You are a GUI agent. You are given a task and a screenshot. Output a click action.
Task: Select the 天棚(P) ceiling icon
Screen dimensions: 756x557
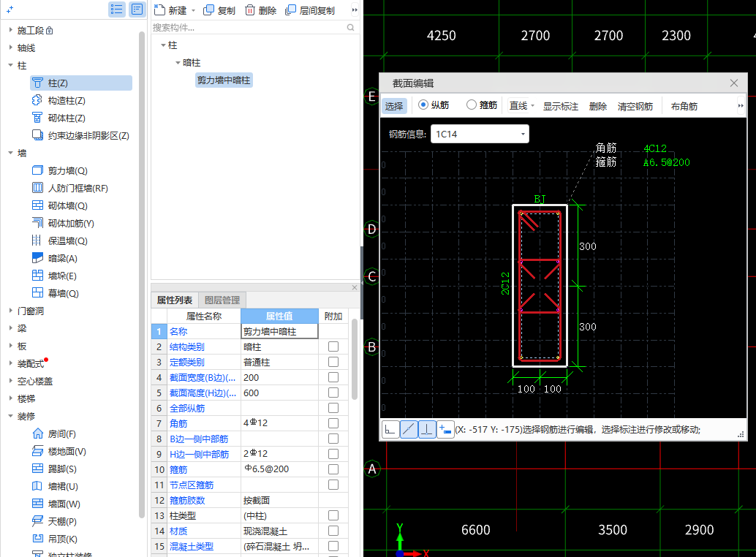pos(37,521)
